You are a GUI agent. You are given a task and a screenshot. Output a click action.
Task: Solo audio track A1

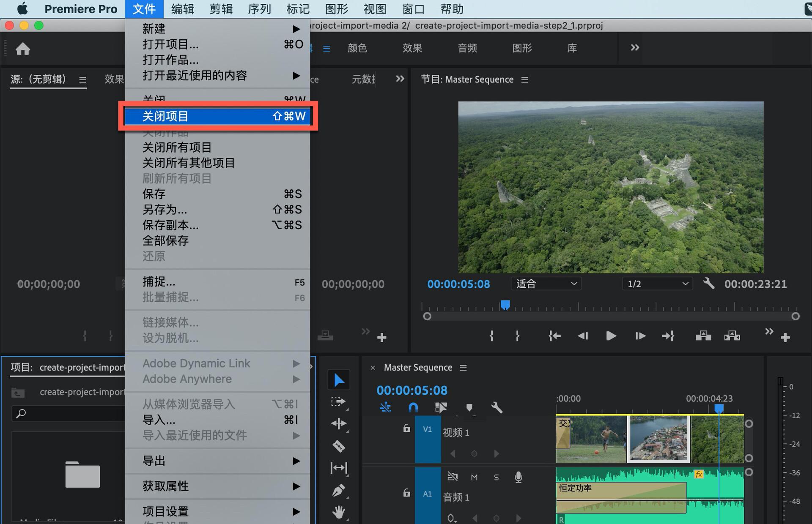[x=496, y=477]
